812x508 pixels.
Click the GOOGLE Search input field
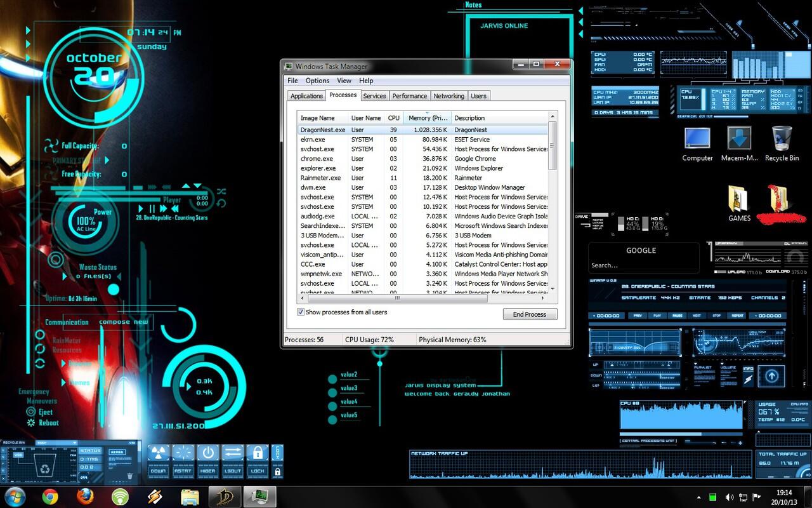[644, 265]
